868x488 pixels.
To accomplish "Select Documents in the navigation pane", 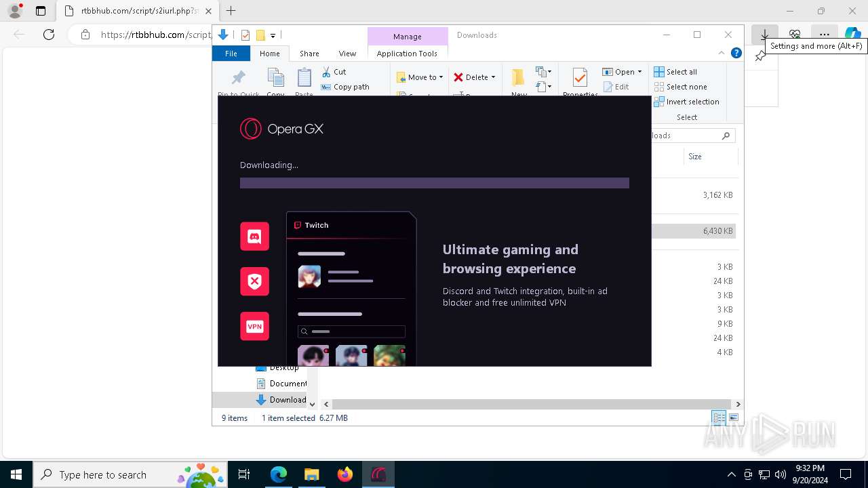I will (281, 384).
